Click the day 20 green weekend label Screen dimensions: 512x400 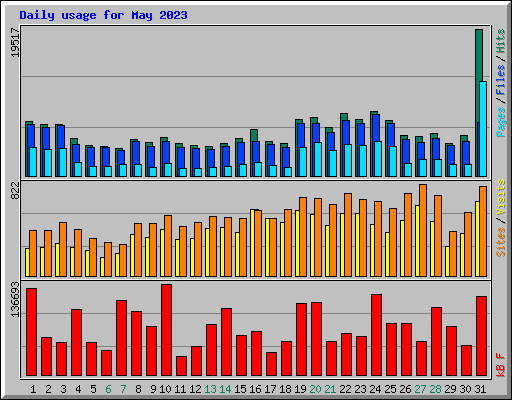click(315, 389)
